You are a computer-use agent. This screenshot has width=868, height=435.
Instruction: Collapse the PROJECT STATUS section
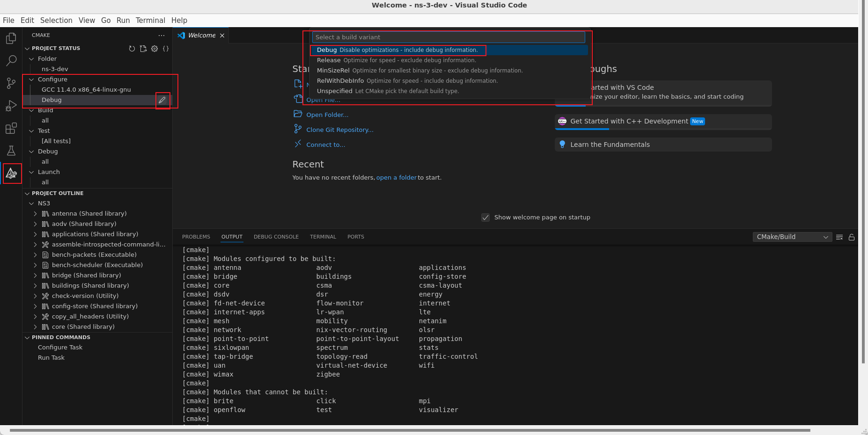[x=27, y=49]
